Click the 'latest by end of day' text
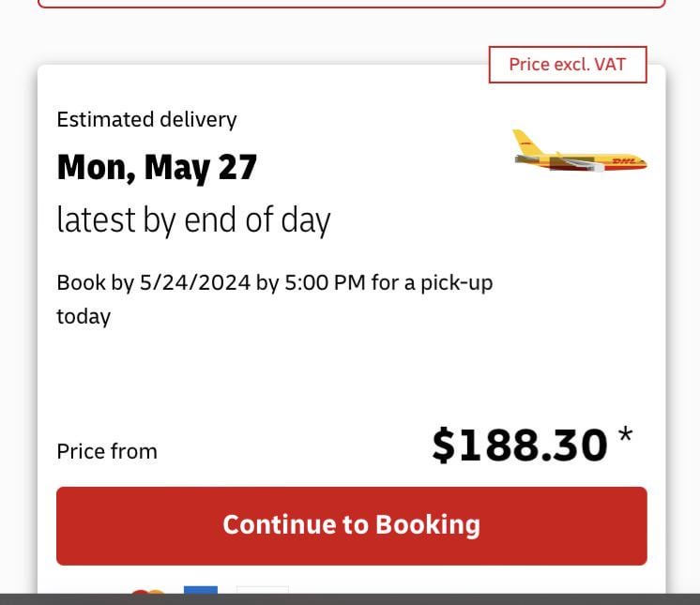 coord(193,219)
